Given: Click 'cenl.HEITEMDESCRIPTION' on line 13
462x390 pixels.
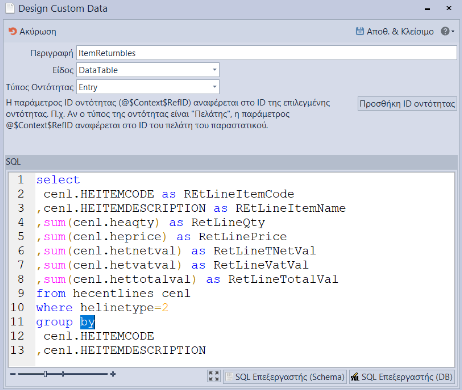Looking at the screenshot, I should point(125,350).
